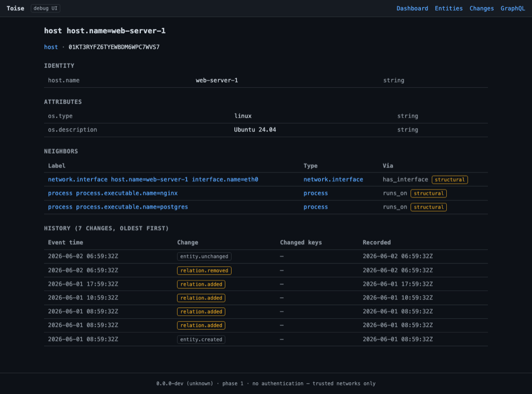This screenshot has height=394, width=532.
Task: Click the Label column header in Neighbors
Action: coord(57,166)
